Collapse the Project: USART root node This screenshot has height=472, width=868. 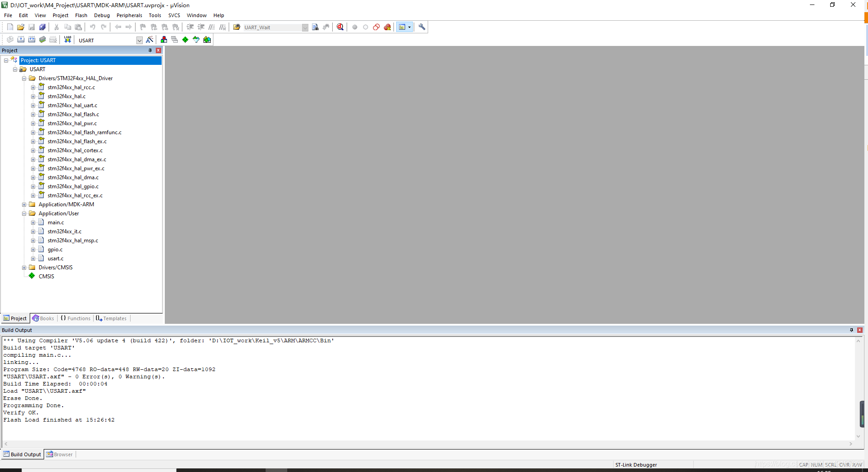[6, 60]
